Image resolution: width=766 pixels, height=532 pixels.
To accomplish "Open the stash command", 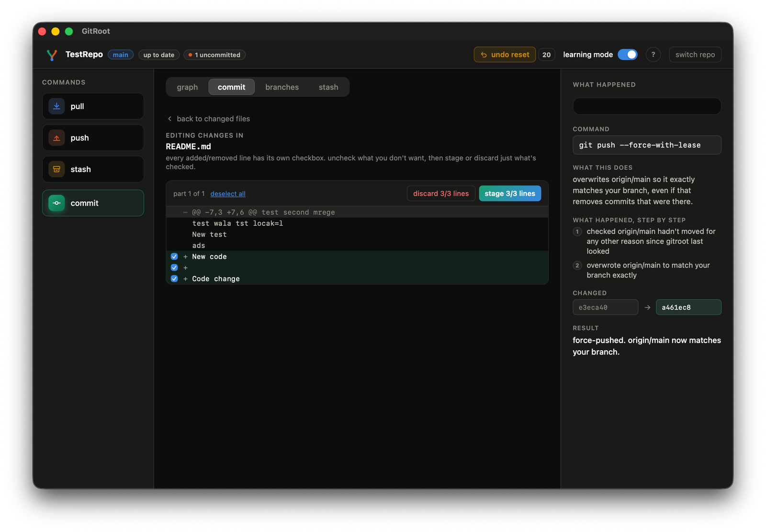I will coord(93,169).
